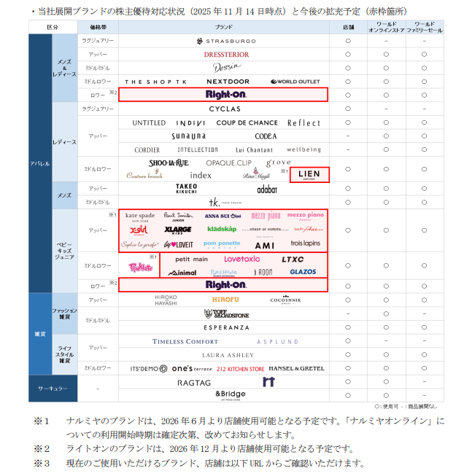Select the kate spade new york logo
The image size is (472, 476).
[140, 216]
